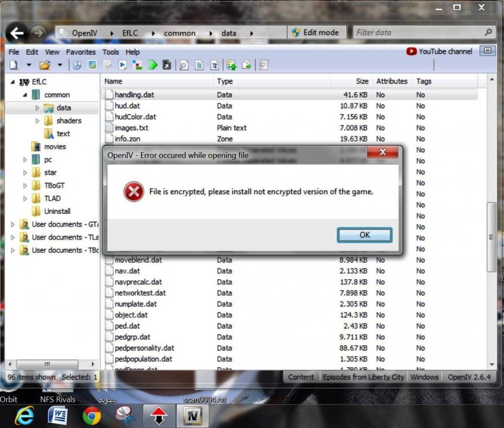504x428 pixels.
Task: Click the last grey toolbar icon
Action: pyautogui.click(x=264, y=65)
